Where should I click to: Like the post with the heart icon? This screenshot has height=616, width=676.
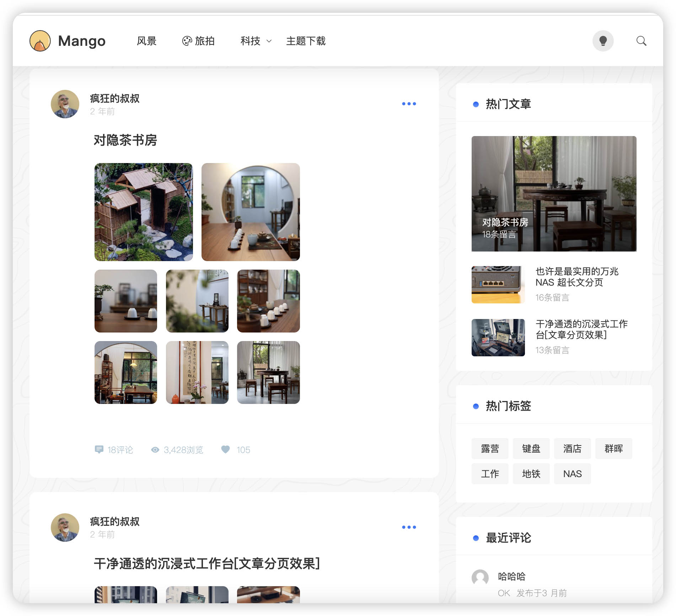tap(226, 449)
